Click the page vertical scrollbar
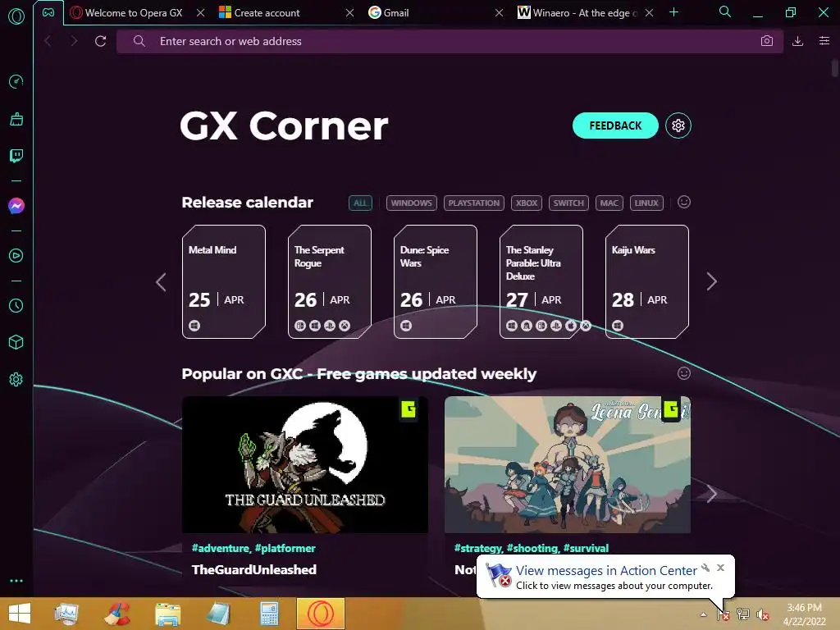Image resolution: width=840 pixels, height=630 pixels. point(834,69)
